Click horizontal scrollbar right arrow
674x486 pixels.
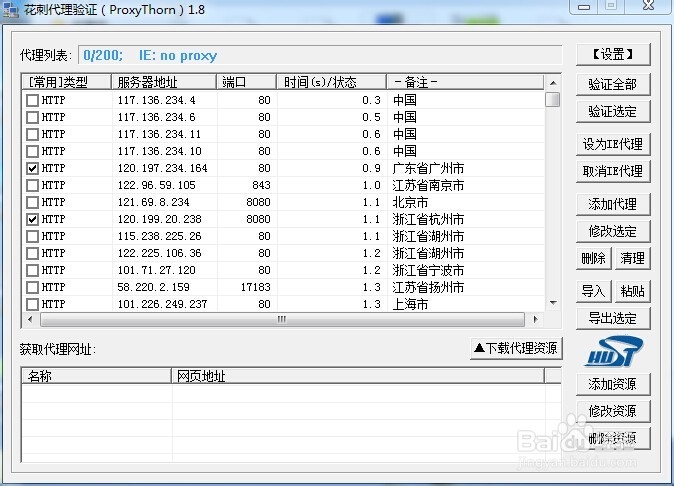pos(535,319)
